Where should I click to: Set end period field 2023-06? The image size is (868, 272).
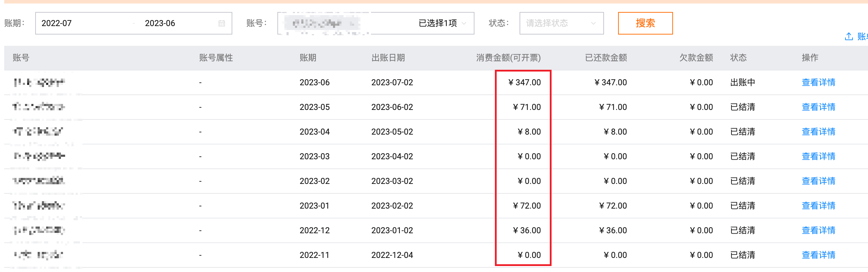(x=160, y=23)
